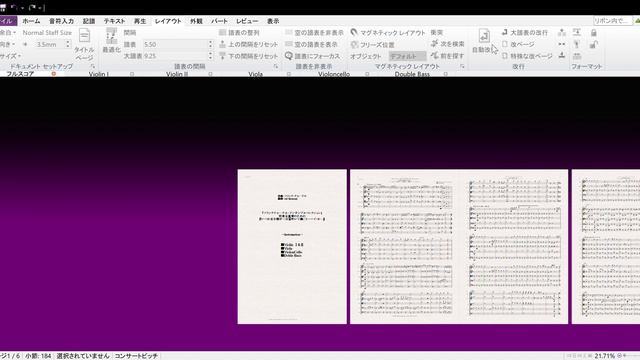Image resolution: width=640 pixels, height=360 pixels.
Task: Switch to the パート ribbon tab
Action: pos(220,21)
